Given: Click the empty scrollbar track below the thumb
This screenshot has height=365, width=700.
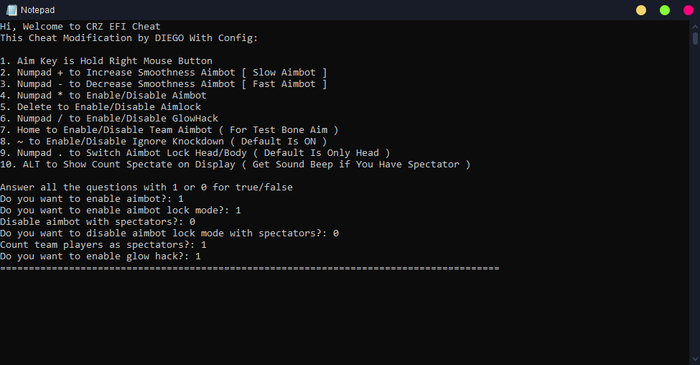Looking at the screenshot, I should 695,201.
